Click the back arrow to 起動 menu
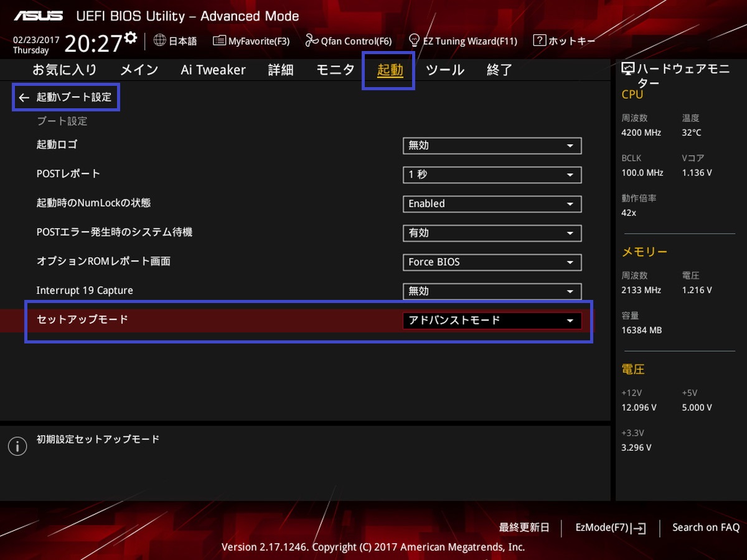Screen dimensions: 747x560 coord(24,98)
